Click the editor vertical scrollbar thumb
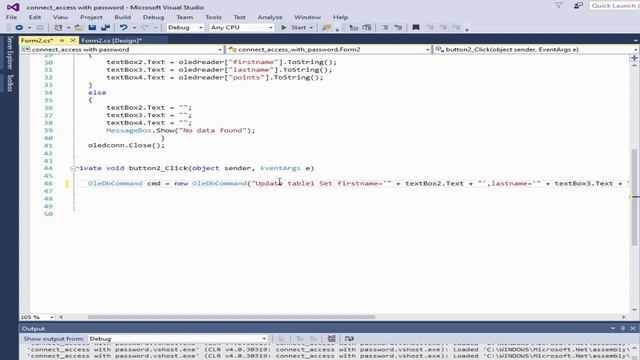Screen dimensions: 640x360 (x=634, y=197)
